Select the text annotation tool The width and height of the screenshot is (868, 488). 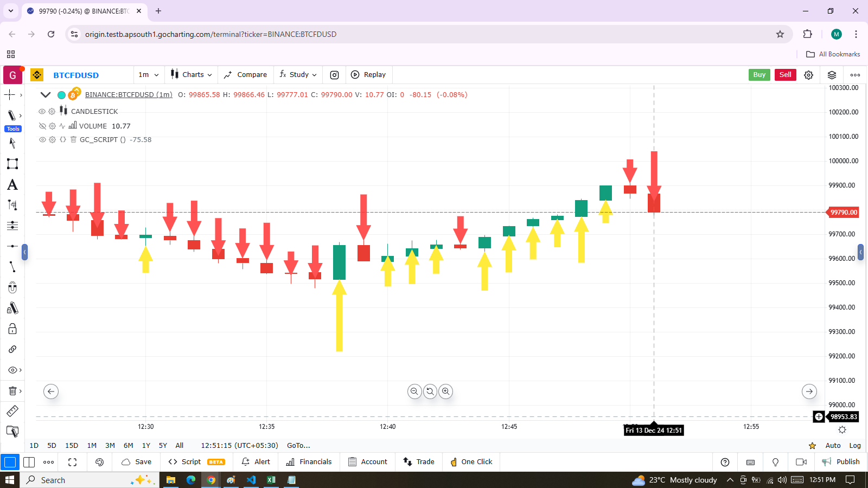[12, 185]
